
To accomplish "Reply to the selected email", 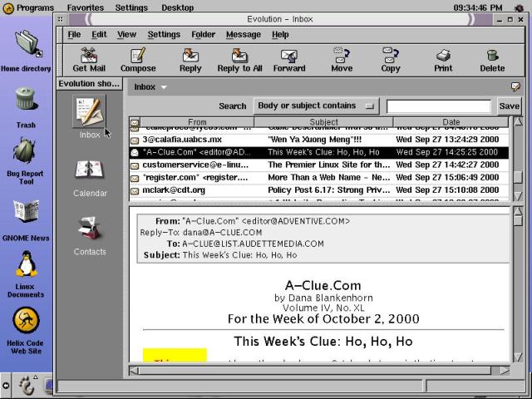I will [x=190, y=59].
